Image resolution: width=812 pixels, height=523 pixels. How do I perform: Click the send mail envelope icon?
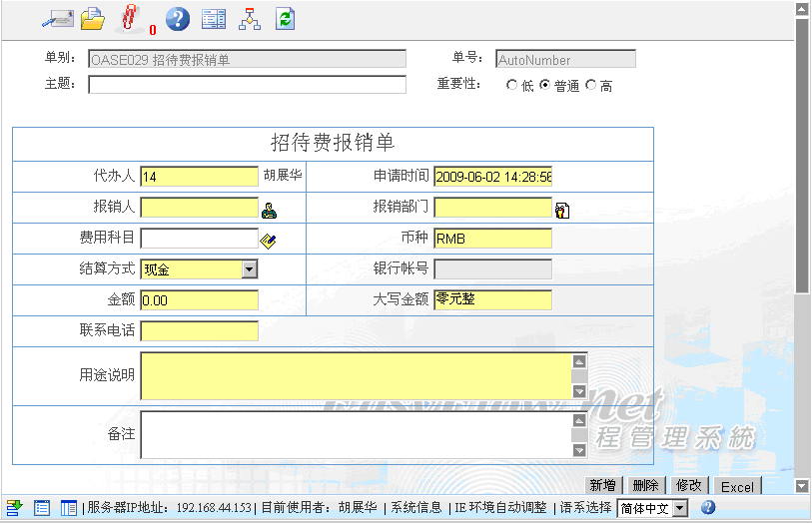pyautogui.click(x=57, y=18)
